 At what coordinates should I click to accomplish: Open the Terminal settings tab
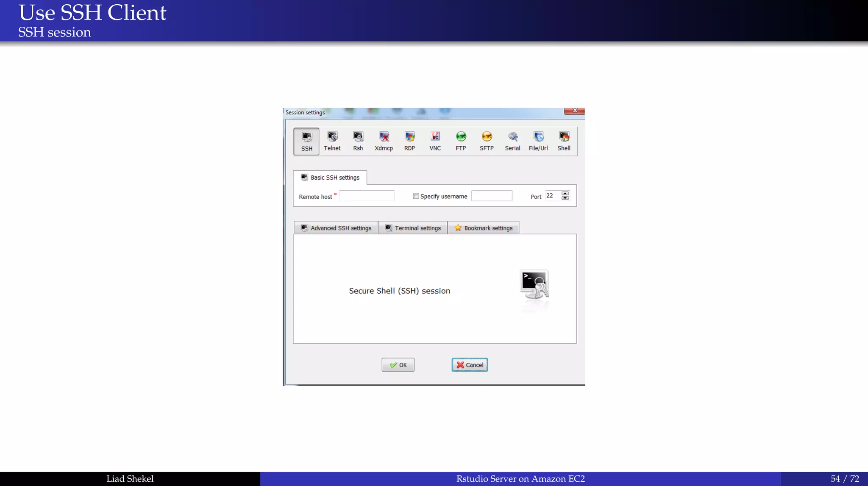click(x=413, y=228)
